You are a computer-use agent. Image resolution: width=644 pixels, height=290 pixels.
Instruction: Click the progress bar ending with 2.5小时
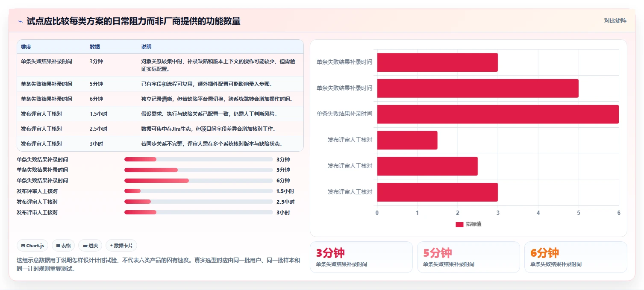tap(198, 202)
